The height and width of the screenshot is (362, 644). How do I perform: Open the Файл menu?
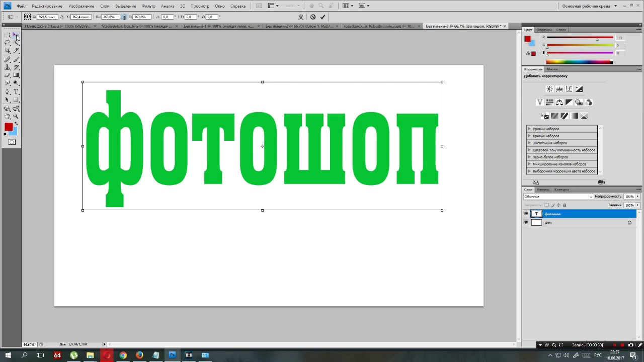[x=22, y=6]
